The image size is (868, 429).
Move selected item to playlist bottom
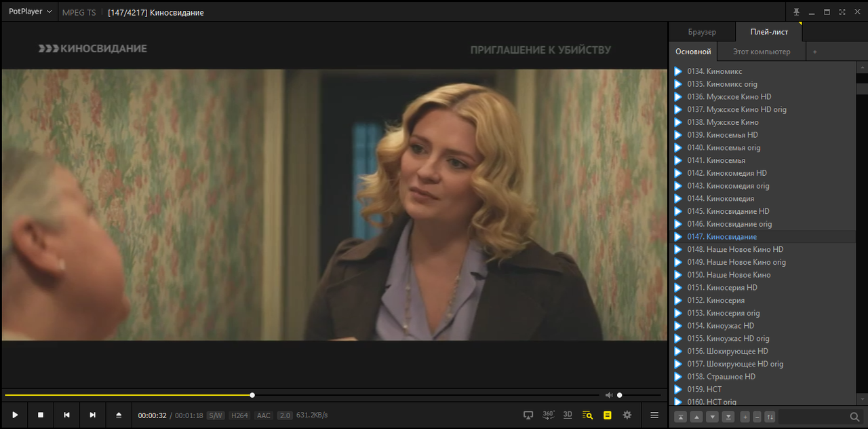pos(728,417)
